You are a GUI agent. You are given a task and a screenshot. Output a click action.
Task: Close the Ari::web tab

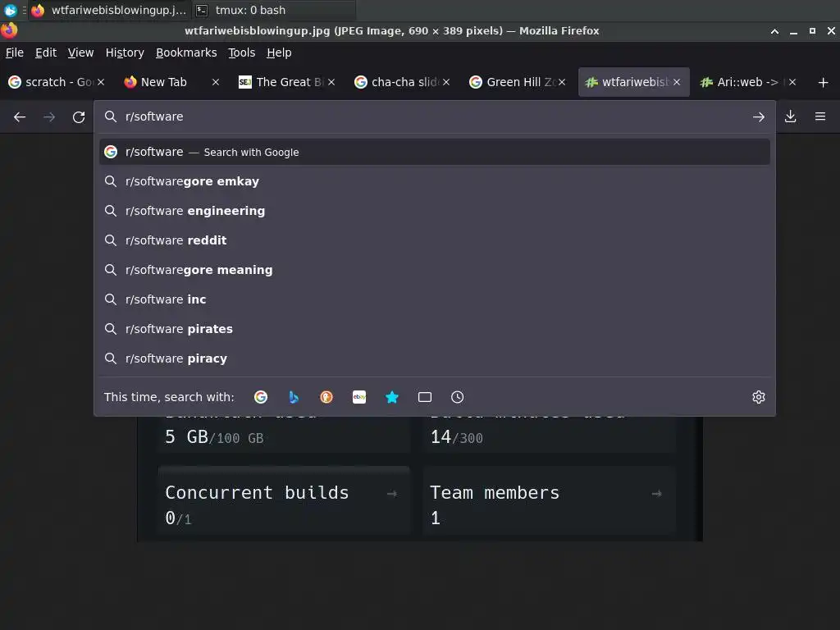(x=792, y=82)
